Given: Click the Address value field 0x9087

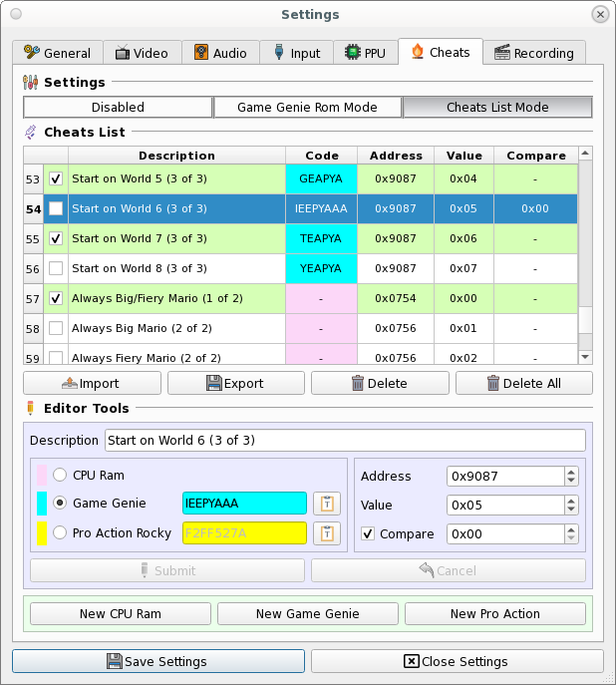Looking at the screenshot, I should coord(505,476).
